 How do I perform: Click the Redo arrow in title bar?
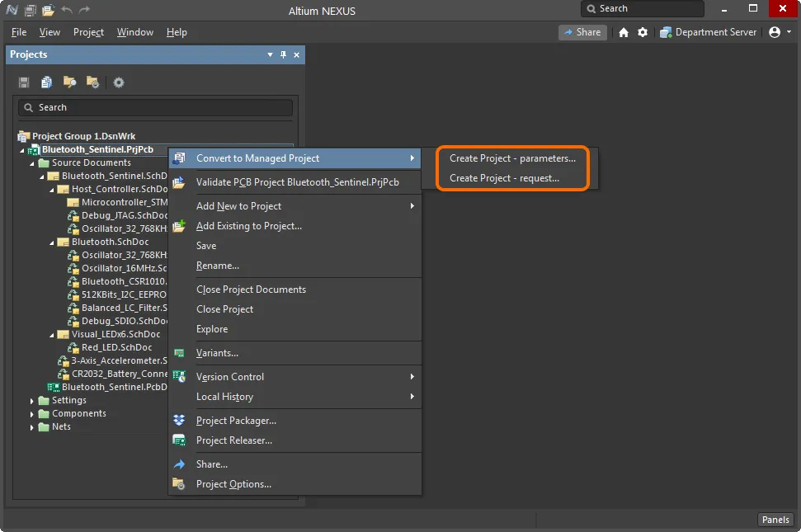tap(84, 10)
